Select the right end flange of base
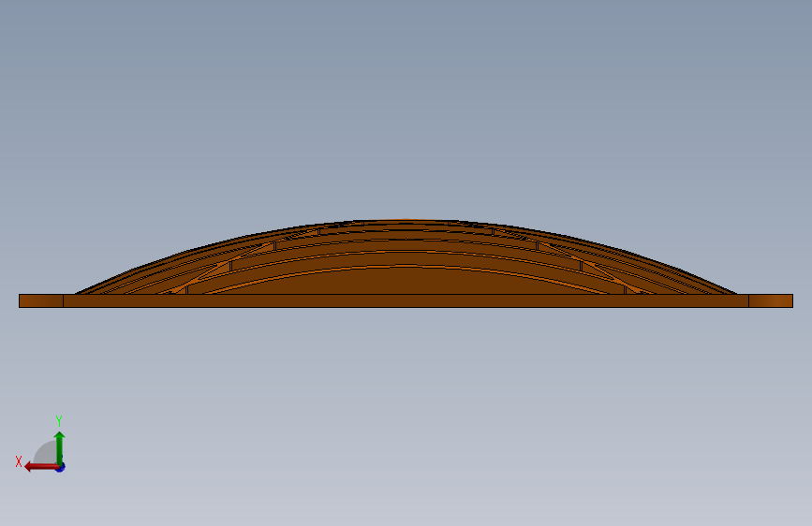Viewport: 812px width, 526px height. [x=771, y=300]
